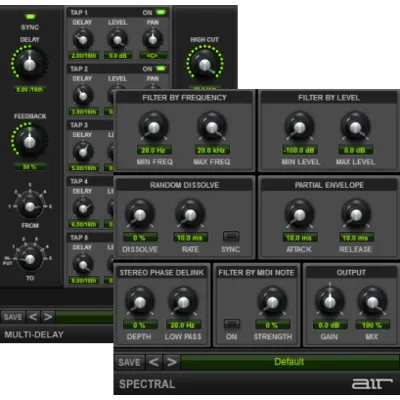Enable Filter By MIDI Note ON button

pyautogui.click(x=232, y=324)
